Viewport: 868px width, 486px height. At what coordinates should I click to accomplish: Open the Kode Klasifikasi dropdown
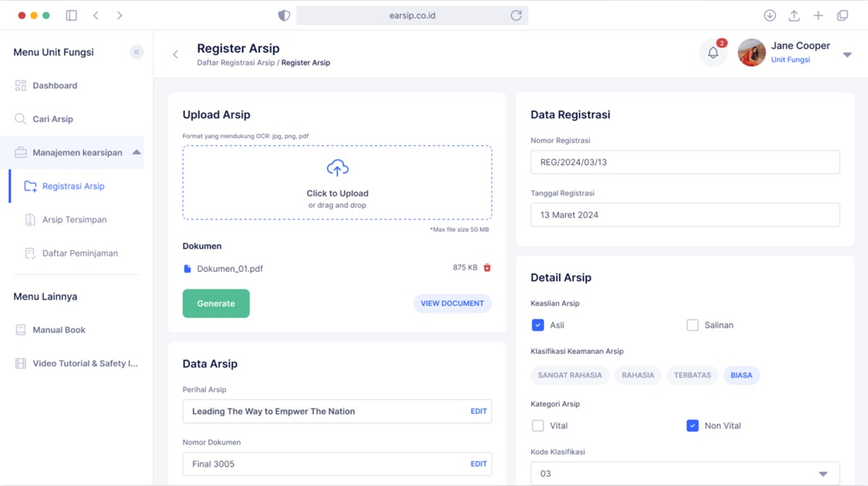coord(685,474)
